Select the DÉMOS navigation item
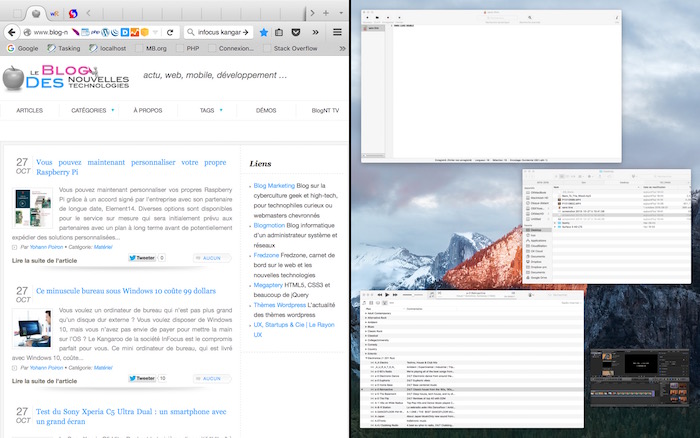This screenshot has height=438, width=700. (266, 110)
